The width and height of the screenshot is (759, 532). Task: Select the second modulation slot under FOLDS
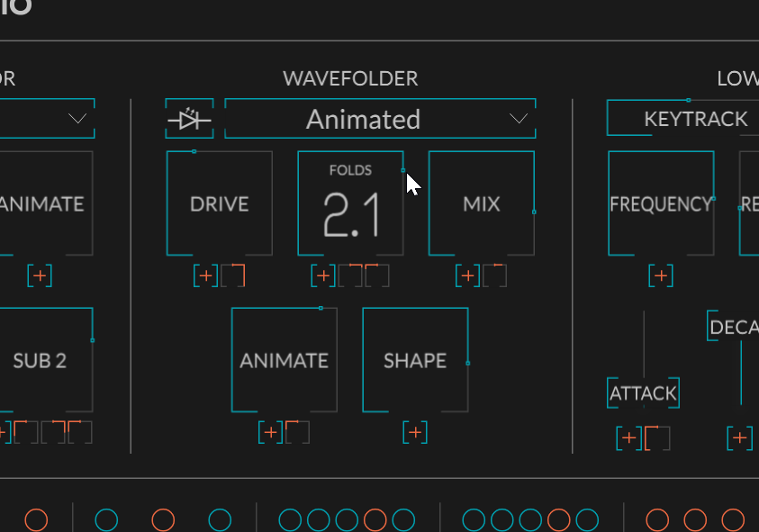coord(377,276)
